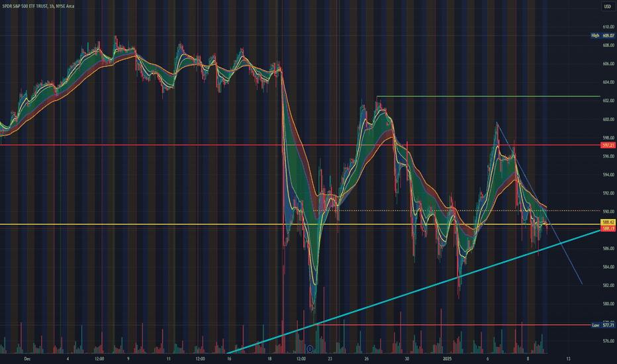Click the 582.00 price axis label

coord(608,285)
